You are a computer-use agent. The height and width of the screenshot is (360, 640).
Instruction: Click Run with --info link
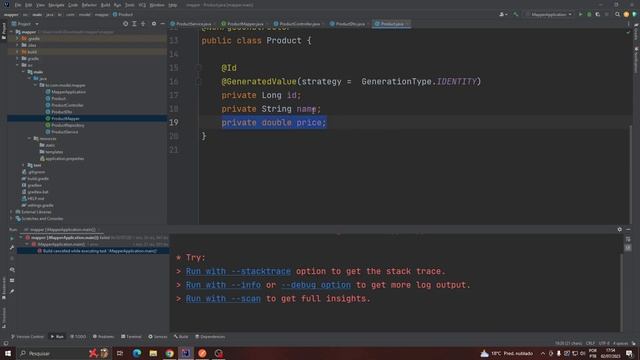[x=223, y=285]
